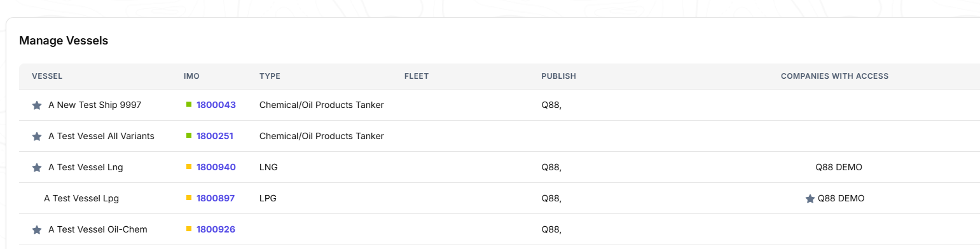
Task: Click green status square beside IMO 1800251
Action: (189, 135)
